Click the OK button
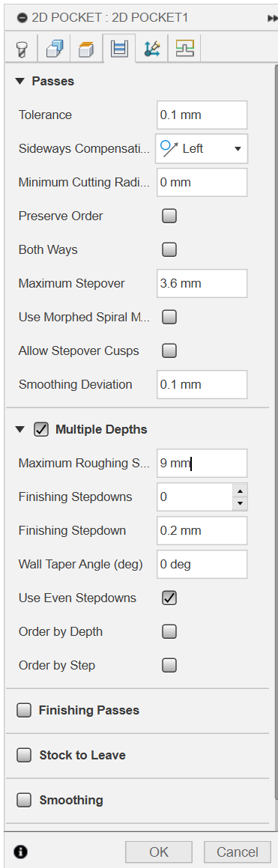 tap(159, 852)
